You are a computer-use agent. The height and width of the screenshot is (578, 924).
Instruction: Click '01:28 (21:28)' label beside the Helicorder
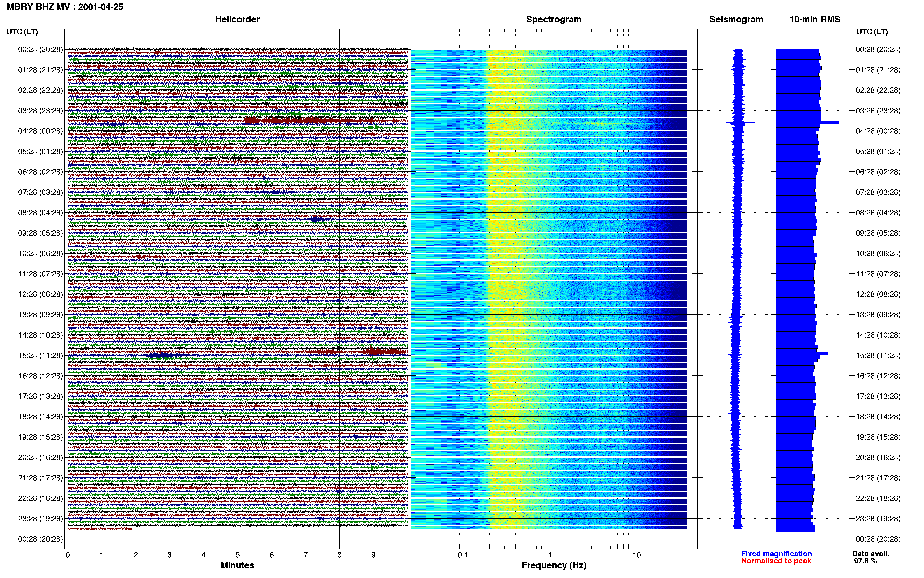tap(41, 70)
